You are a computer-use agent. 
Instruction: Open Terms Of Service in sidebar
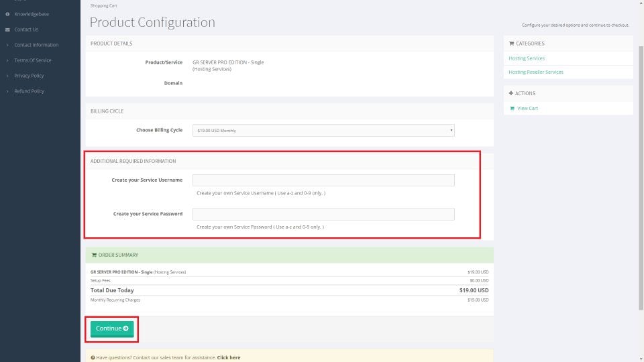33,60
